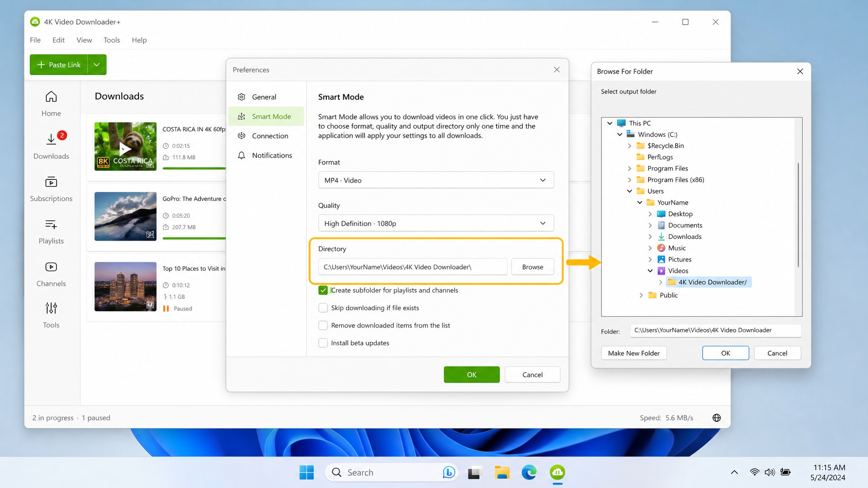This screenshot has width=868, height=488.
Task: Close the Preferences dialog with X
Action: (557, 69)
